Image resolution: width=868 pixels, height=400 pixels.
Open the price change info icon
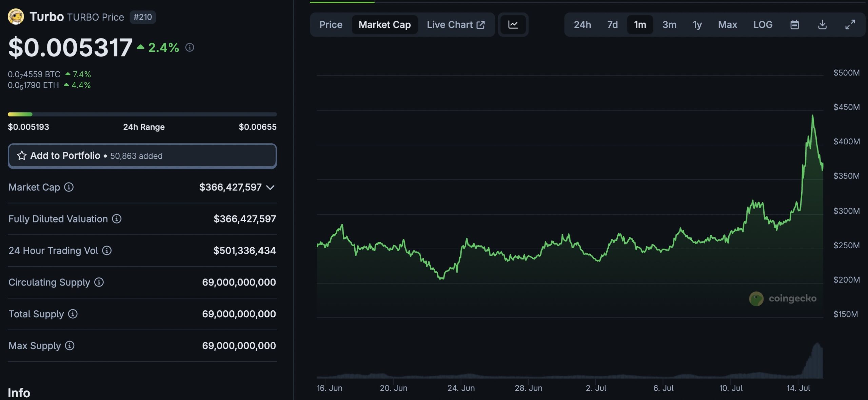[x=190, y=47]
